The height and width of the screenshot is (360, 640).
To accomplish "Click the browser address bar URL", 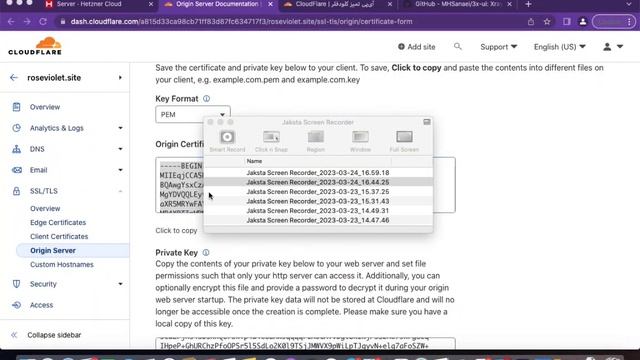I will (x=241, y=22).
